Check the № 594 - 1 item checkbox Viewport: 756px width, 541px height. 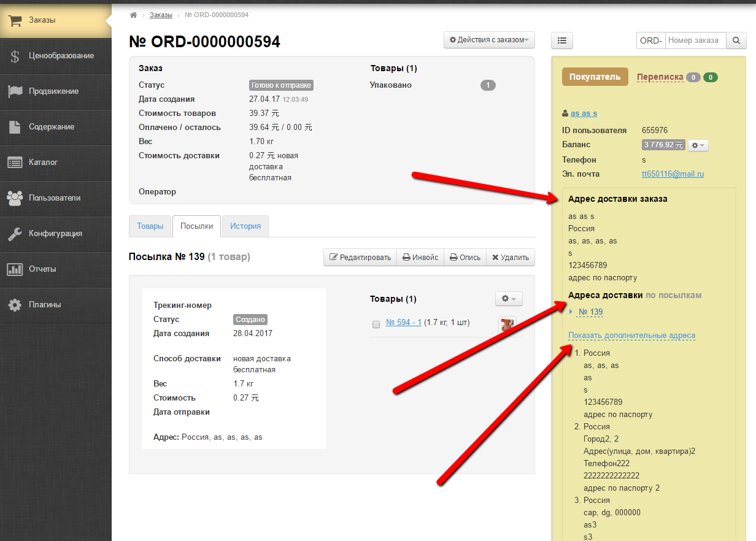pos(376,324)
